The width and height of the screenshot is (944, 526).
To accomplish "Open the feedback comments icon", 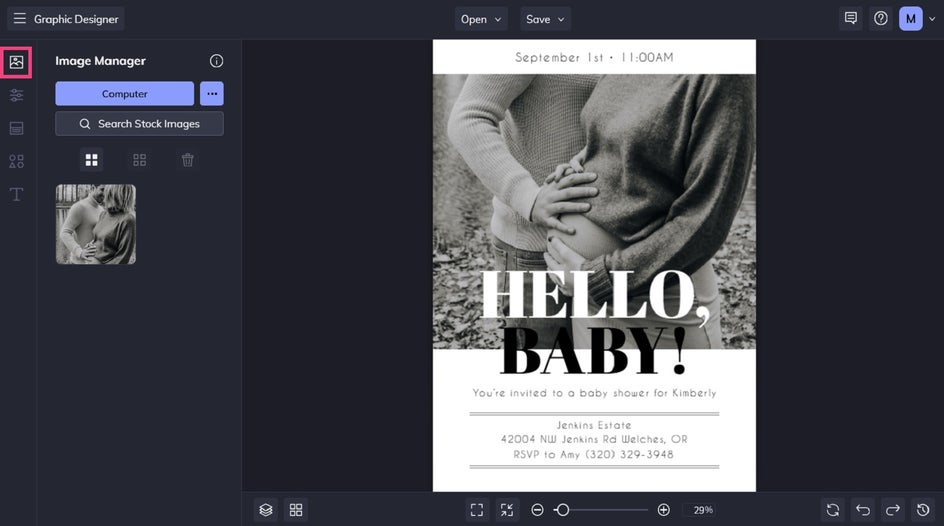I will [851, 19].
